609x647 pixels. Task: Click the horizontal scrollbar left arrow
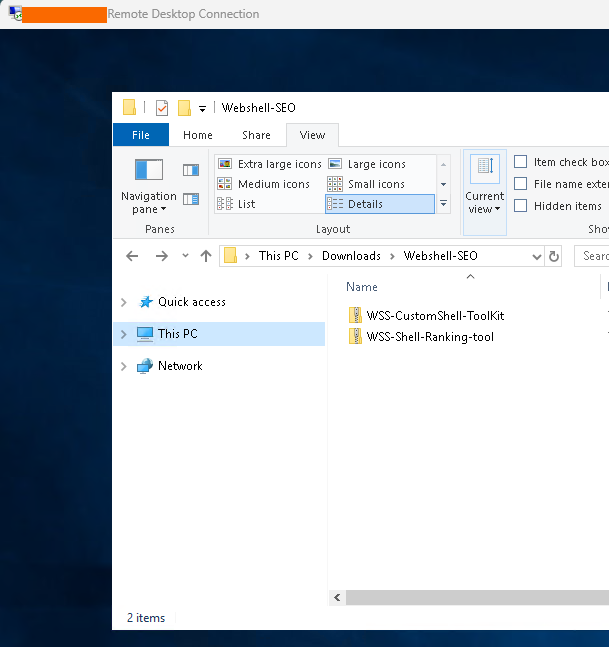point(338,597)
